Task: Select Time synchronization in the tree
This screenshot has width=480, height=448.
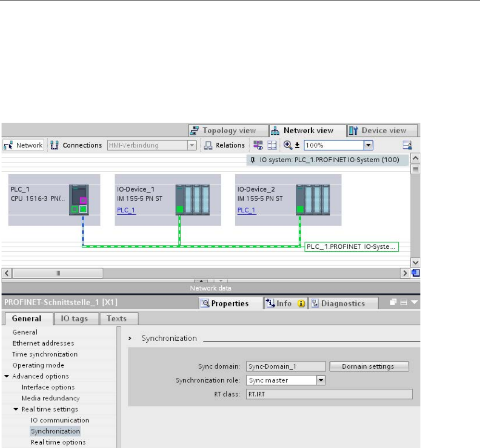Action: pos(45,354)
